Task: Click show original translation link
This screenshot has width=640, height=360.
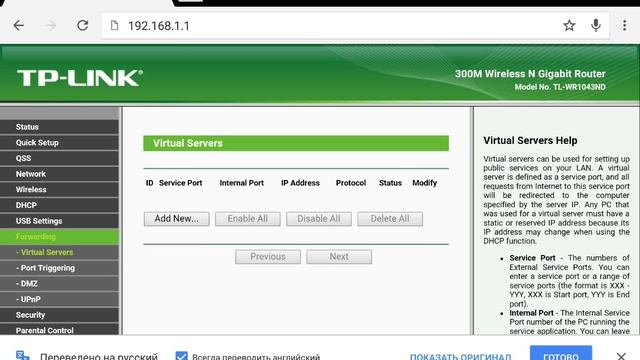Action: (460, 357)
